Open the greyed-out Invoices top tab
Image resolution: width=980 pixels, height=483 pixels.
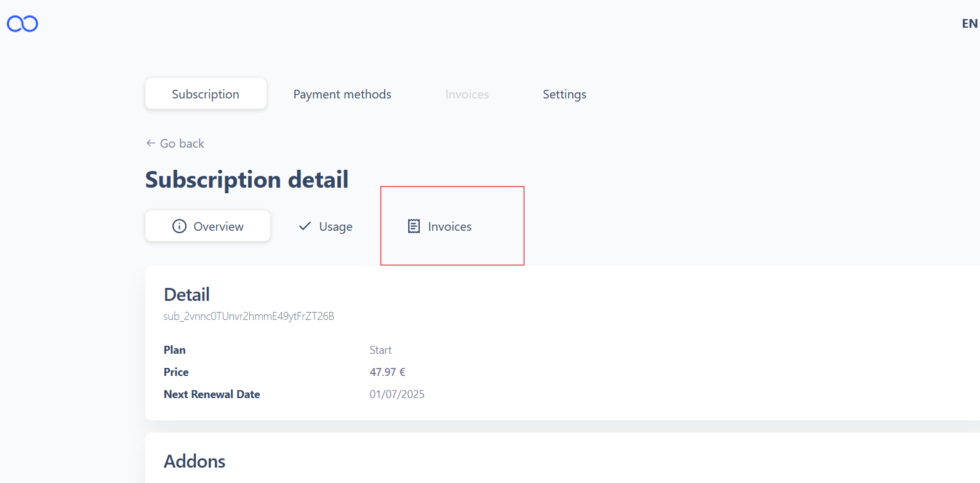click(467, 94)
